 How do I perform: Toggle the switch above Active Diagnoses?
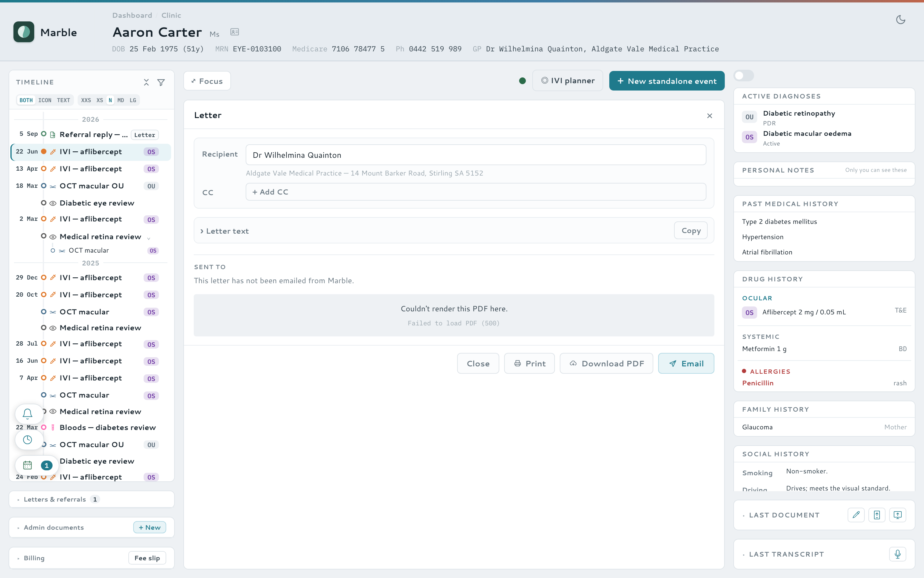(x=743, y=75)
